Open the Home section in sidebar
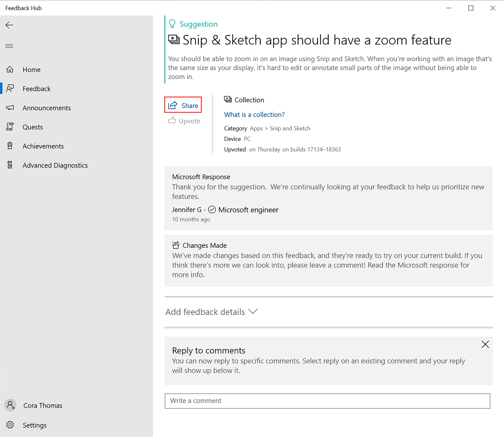This screenshot has height=437, width=504. click(x=32, y=69)
